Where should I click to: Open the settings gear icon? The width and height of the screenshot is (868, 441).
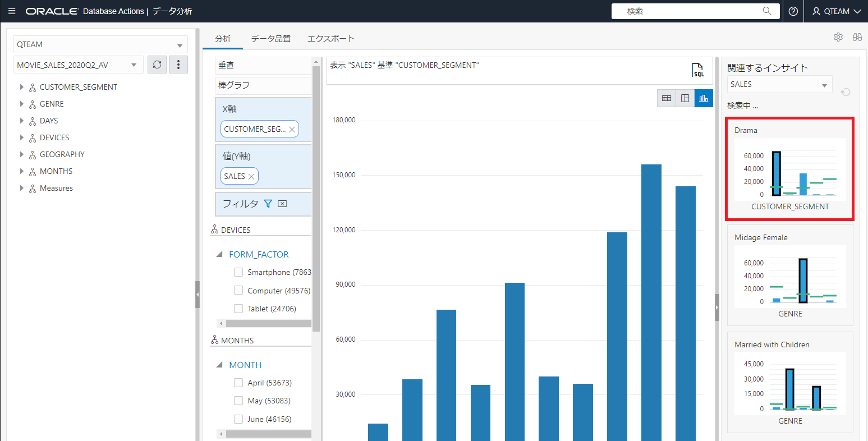[838, 37]
